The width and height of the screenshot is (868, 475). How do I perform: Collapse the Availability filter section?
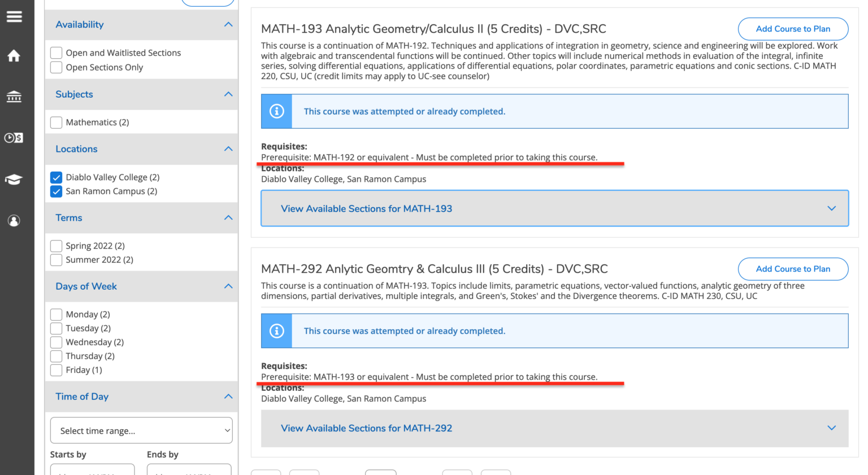(228, 24)
